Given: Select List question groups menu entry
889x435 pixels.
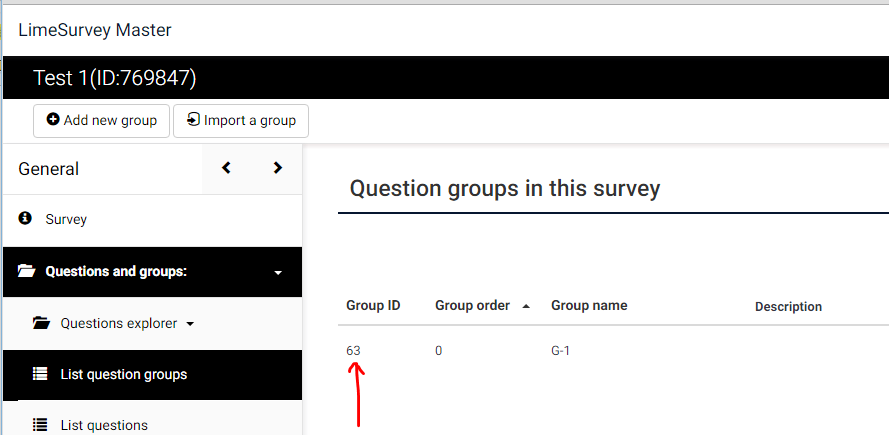Looking at the screenshot, I should coord(124,374).
